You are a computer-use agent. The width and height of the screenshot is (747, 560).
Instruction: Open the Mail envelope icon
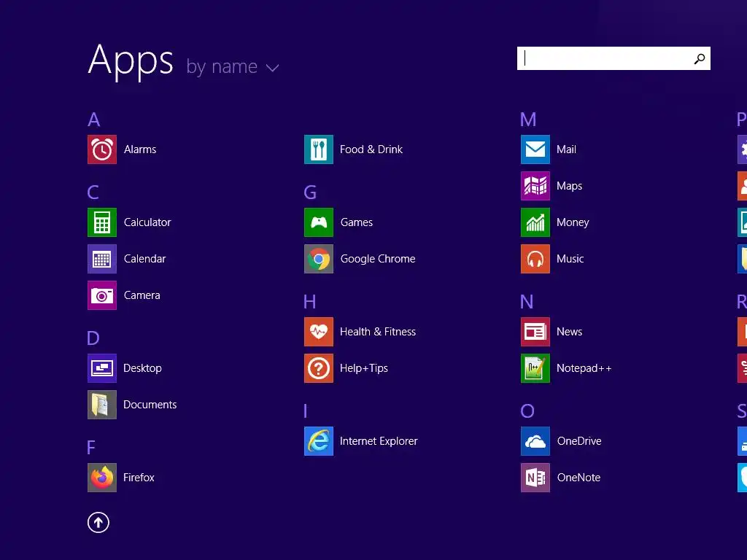tap(535, 149)
